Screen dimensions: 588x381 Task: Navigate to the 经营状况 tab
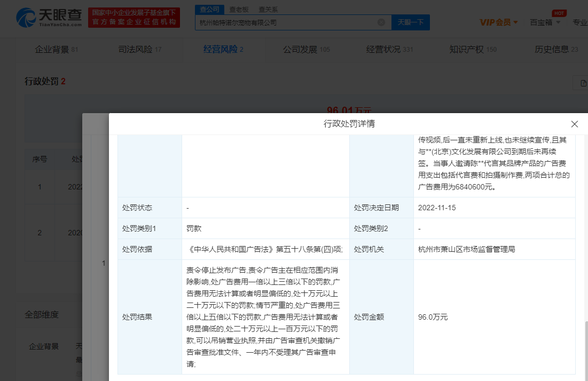pos(389,50)
